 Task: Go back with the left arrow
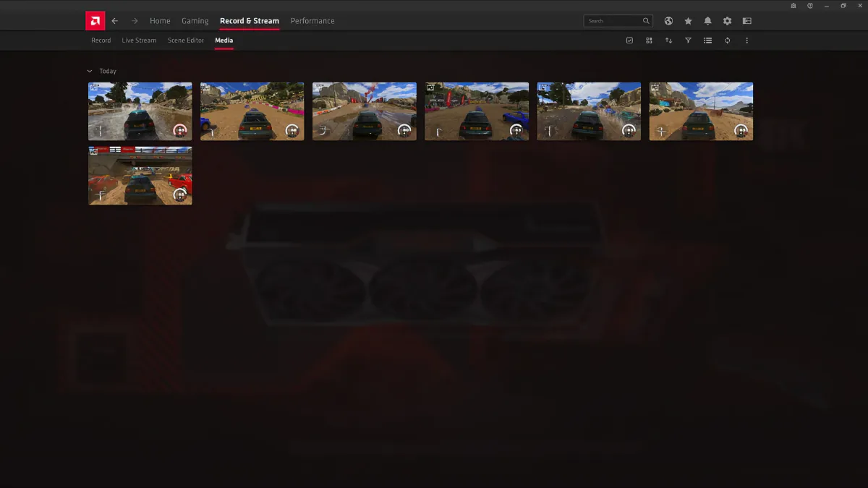click(114, 21)
